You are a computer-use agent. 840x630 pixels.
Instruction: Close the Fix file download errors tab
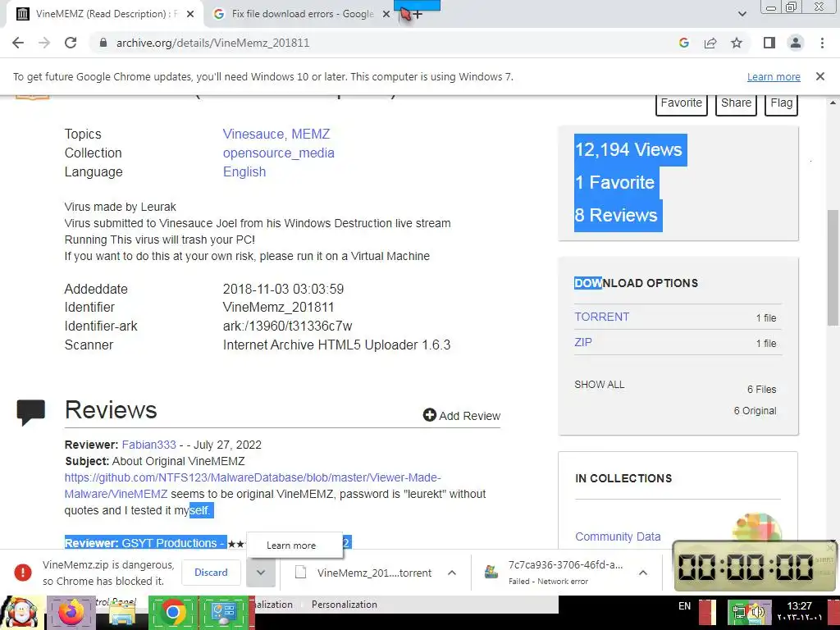coord(386,15)
